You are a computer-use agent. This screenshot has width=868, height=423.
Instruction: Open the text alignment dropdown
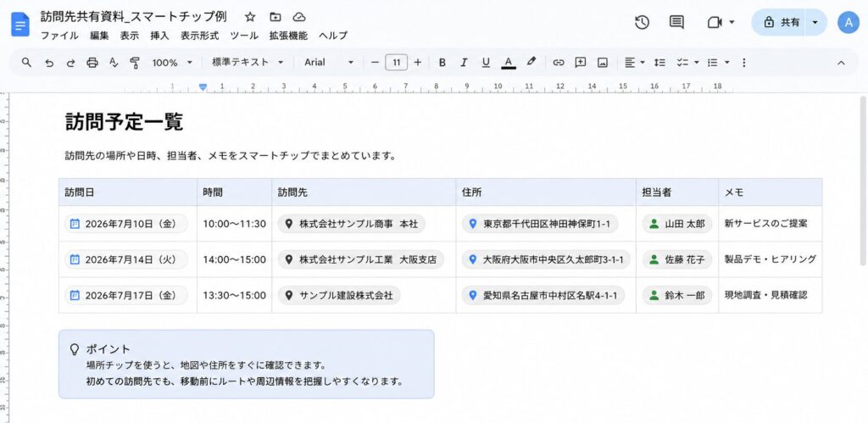[634, 63]
